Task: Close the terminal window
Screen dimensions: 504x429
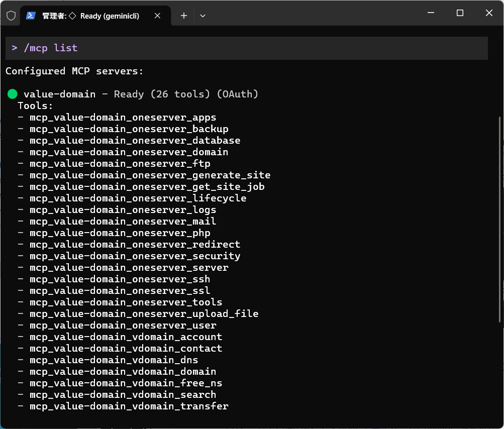Action: 489,13
